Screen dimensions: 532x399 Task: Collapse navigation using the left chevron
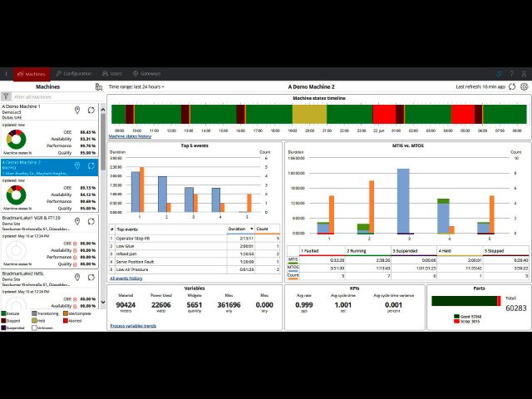[x=7, y=74]
